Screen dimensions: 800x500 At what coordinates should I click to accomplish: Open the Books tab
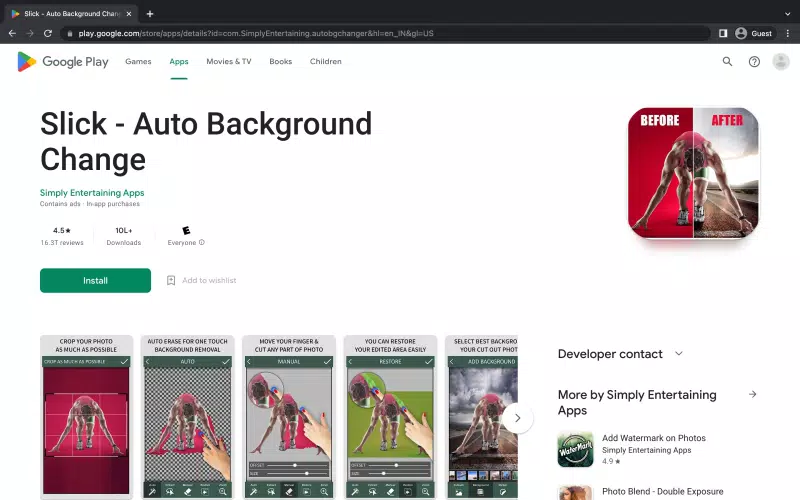[x=281, y=61]
